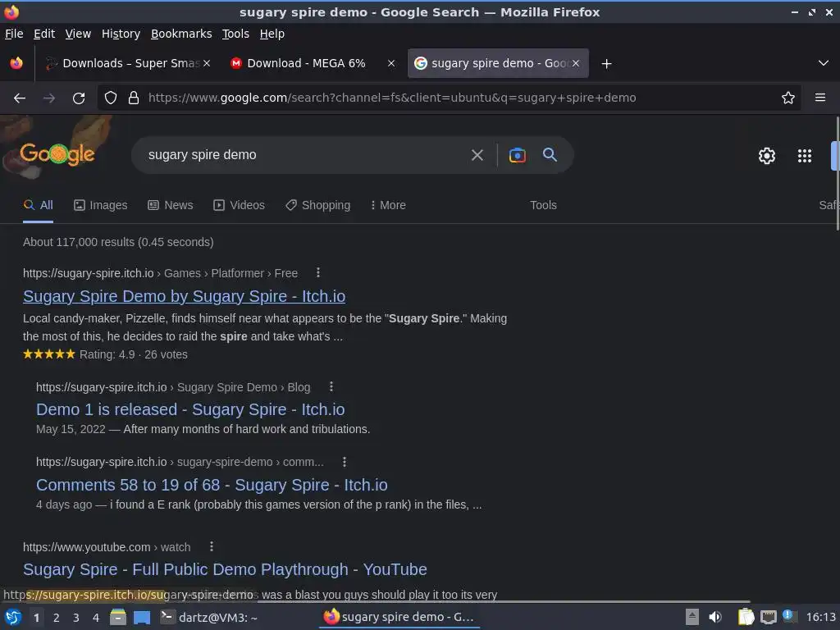Open network status tray icon
Image resolution: width=840 pixels, height=630 pixels.
[x=768, y=617]
